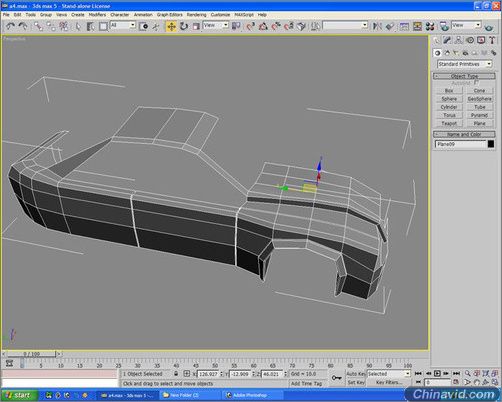Click the time slider 0 / 100 handle
Screen dimensions: 502x402
(32, 354)
